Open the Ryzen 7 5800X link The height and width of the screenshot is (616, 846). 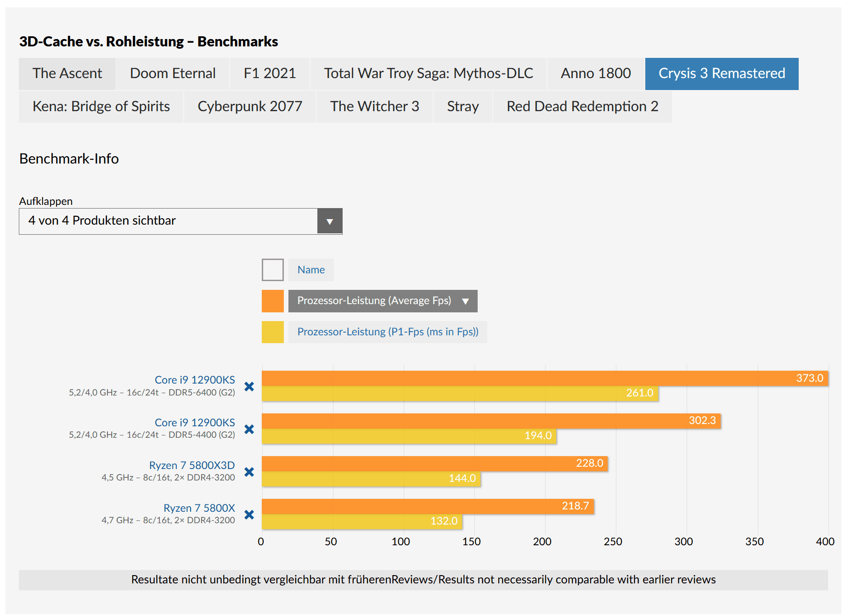[x=199, y=508]
